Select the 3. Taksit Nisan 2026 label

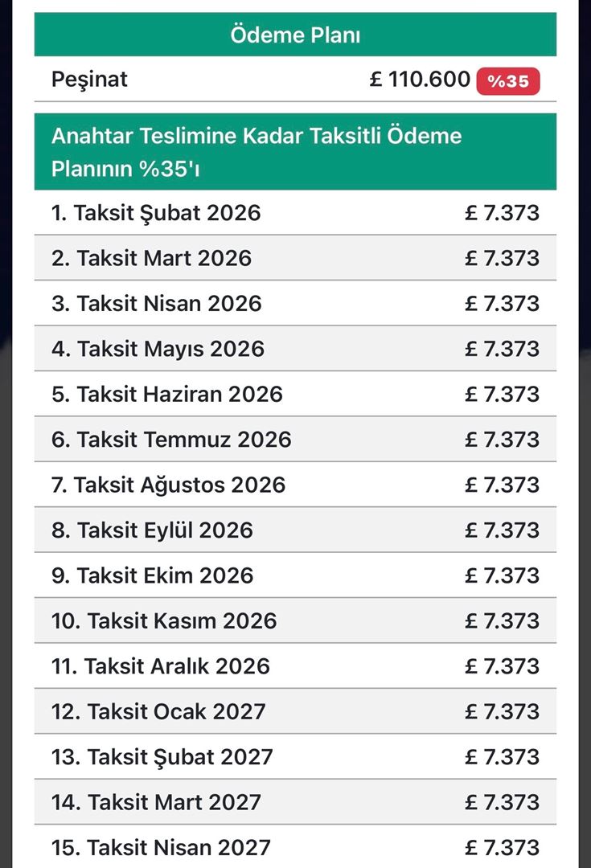click(156, 303)
